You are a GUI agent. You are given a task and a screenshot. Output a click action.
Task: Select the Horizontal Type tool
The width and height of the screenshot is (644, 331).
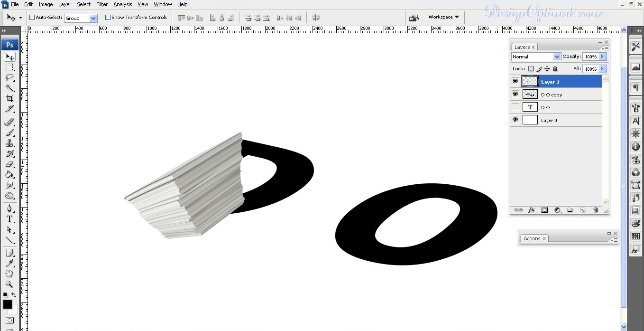click(x=9, y=219)
